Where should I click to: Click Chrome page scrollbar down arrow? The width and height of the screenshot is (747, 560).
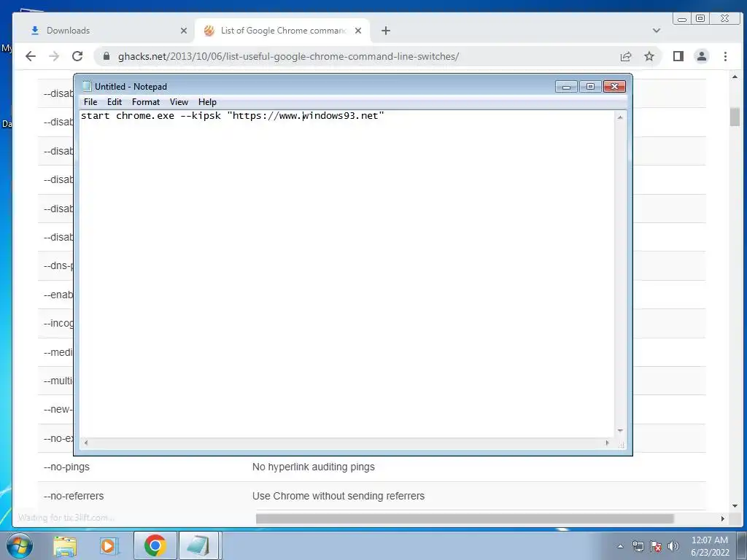(735, 506)
